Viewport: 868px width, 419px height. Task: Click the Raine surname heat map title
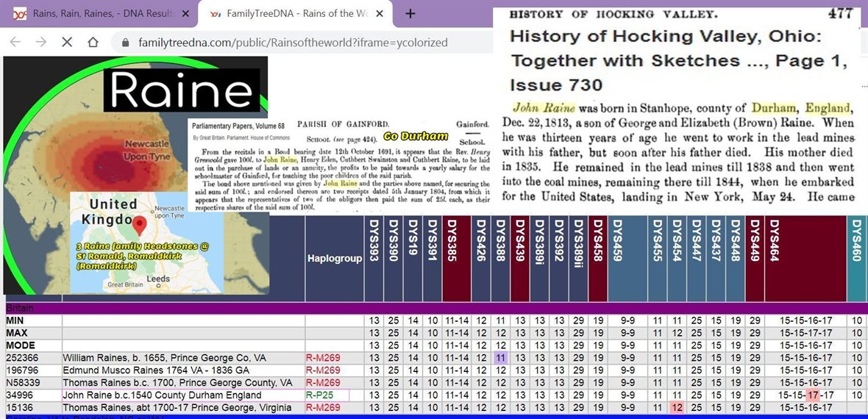[182, 90]
